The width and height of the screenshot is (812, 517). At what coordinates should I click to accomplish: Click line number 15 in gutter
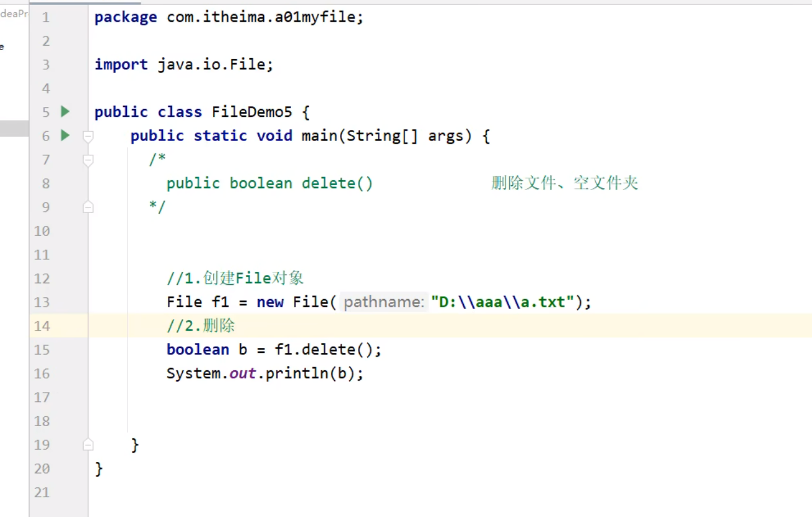[42, 350]
